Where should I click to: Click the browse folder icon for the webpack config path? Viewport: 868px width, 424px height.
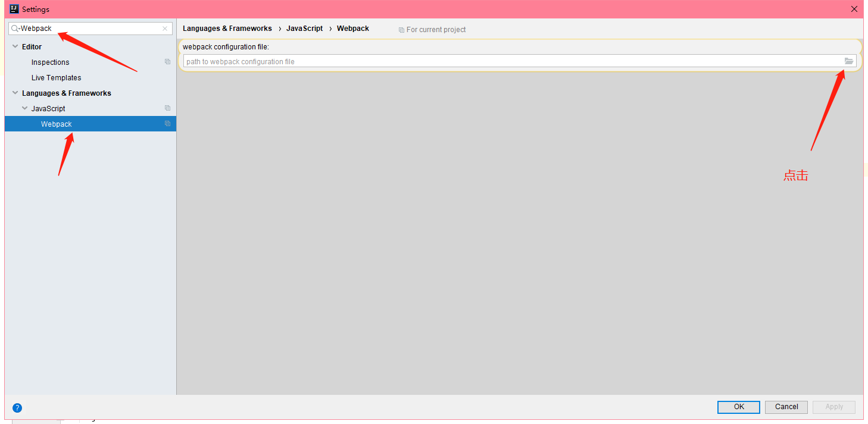pos(849,61)
